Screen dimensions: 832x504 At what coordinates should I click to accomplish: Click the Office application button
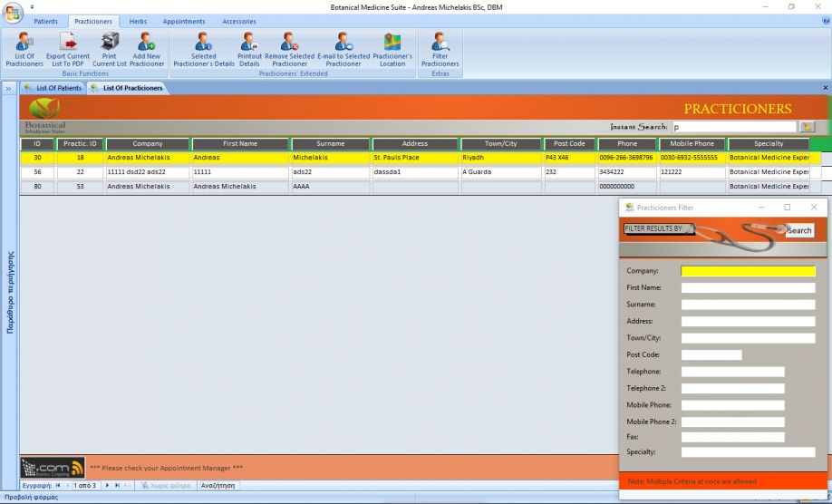12,13
